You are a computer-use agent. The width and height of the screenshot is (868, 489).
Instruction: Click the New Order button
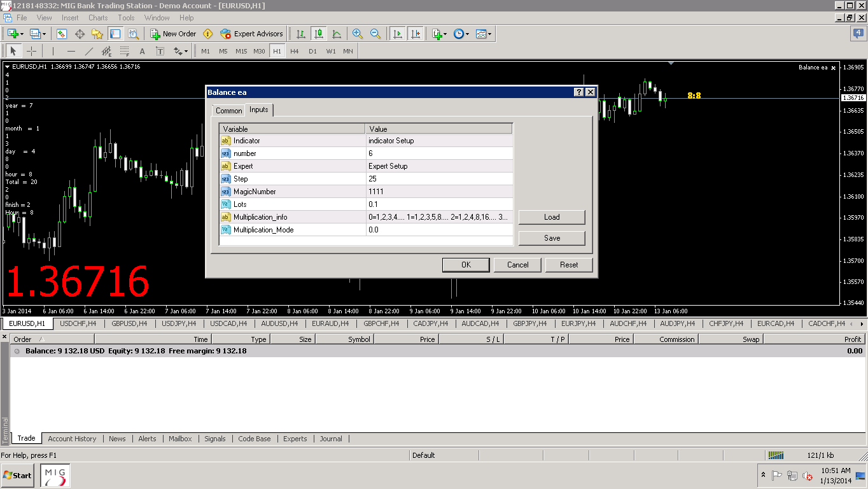pos(173,34)
